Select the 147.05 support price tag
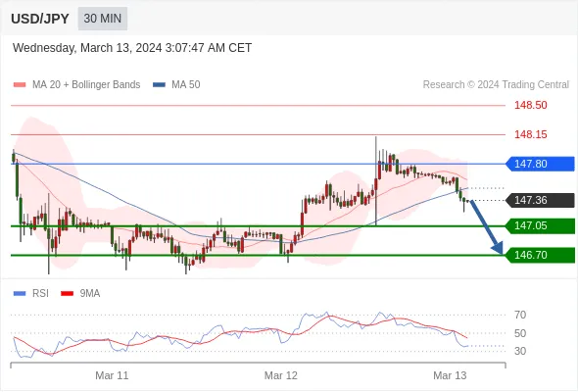This screenshot has width=578, height=392. click(540, 225)
